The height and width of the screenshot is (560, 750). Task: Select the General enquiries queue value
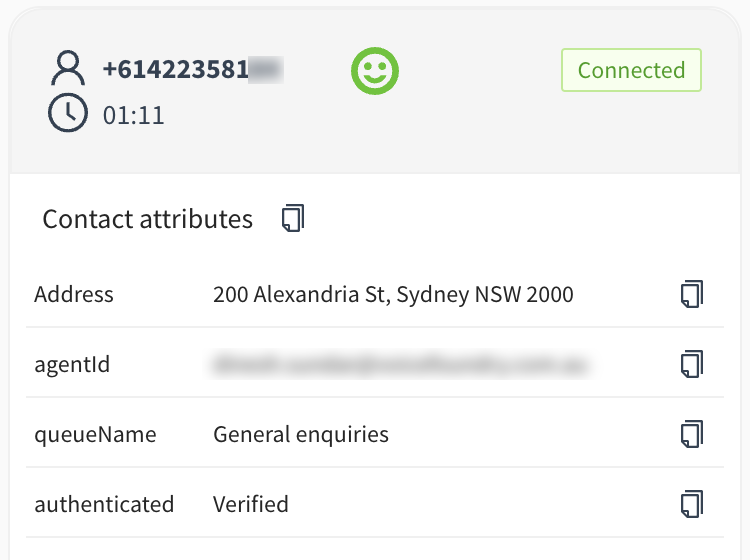point(301,435)
